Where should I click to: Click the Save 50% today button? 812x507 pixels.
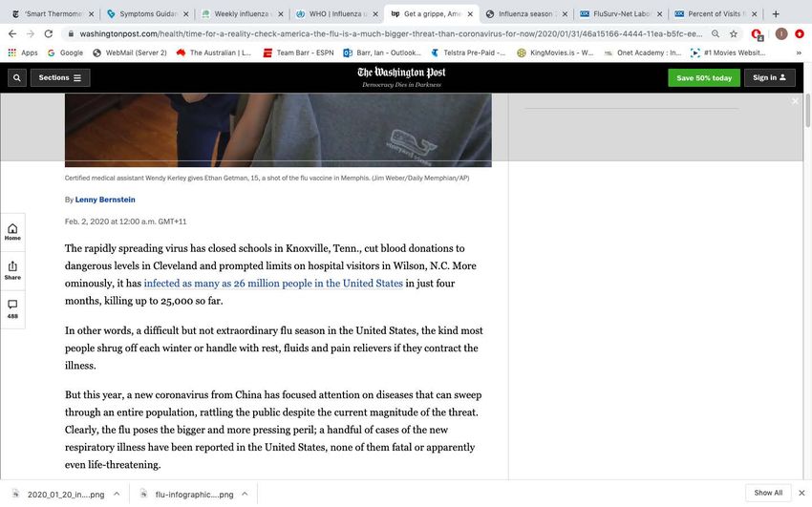point(704,77)
